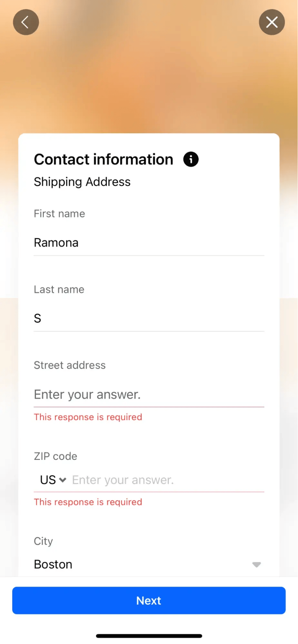298x644 pixels.
Task: Click the Street address required error message
Action: tap(88, 417)
